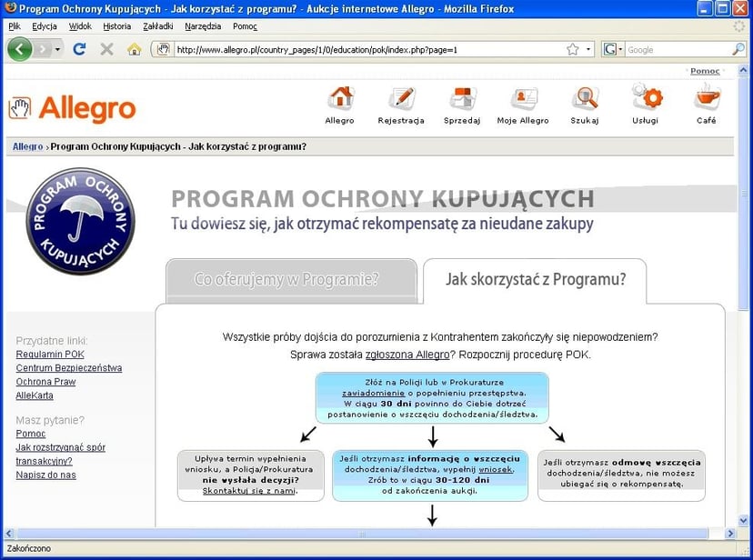Click the Sprzedaj icon
753x560 pixels.
point(463,98)
